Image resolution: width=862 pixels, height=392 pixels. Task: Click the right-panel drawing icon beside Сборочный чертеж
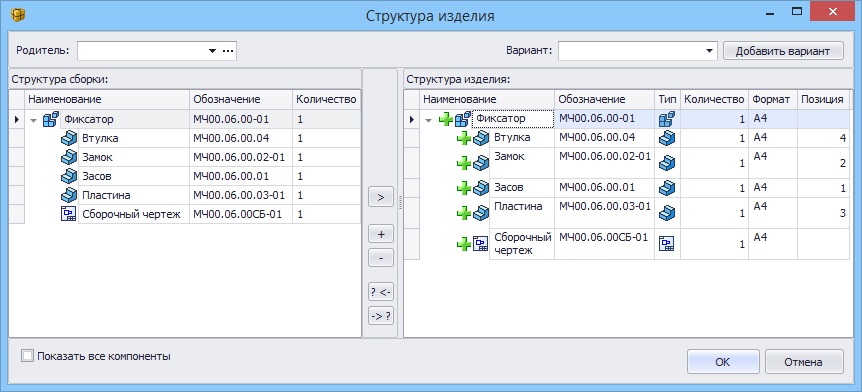tap(480, 244)
